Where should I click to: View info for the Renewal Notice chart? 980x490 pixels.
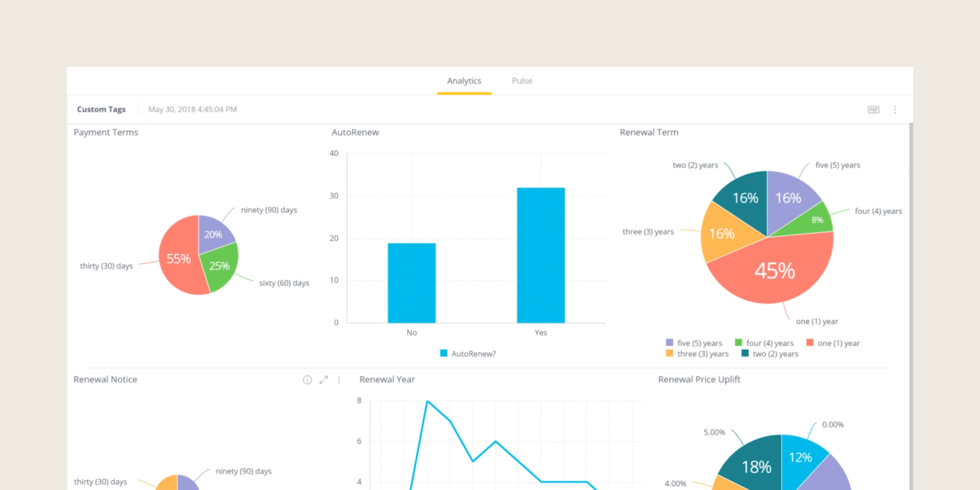point(307,380)
